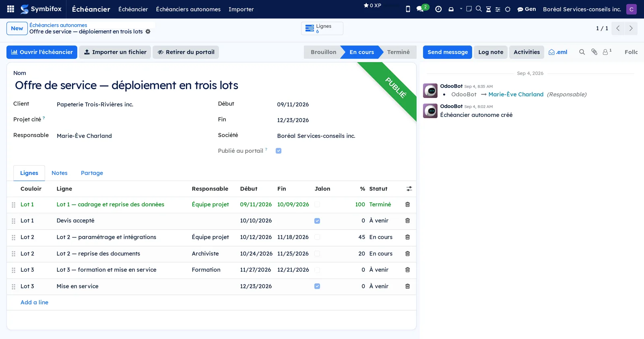644x339 pixels.
Task: Toggle Jalon for Lot 3 formation row
Action: 317,270
